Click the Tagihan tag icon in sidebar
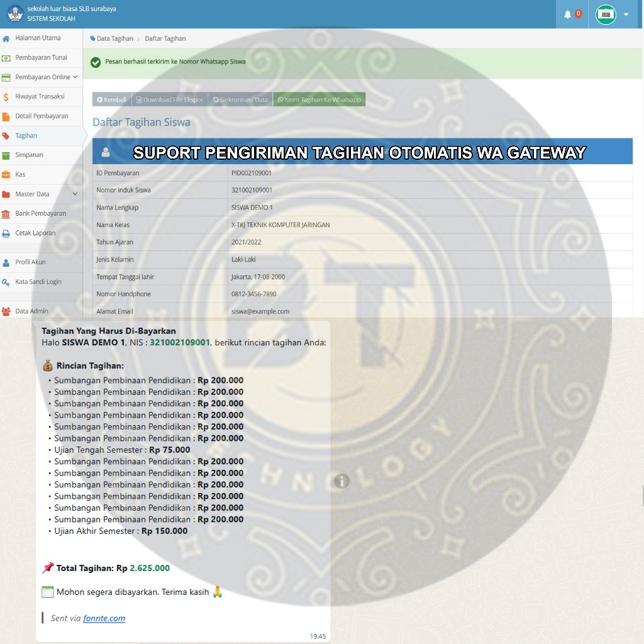This screenshot has width=644, height=644. [6, 136]
